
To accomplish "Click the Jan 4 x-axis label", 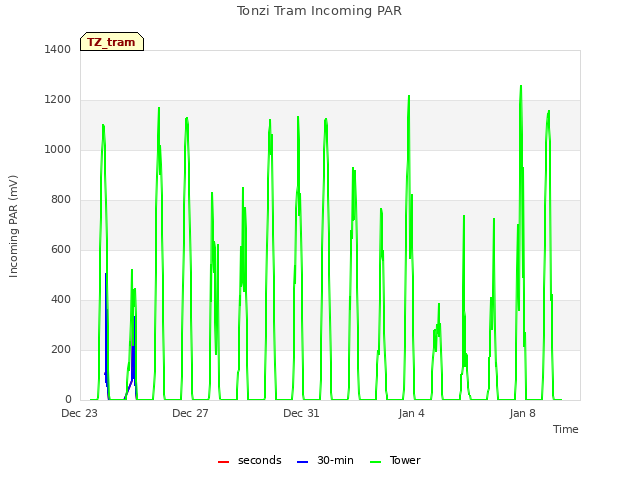I will tap(411, 413).
